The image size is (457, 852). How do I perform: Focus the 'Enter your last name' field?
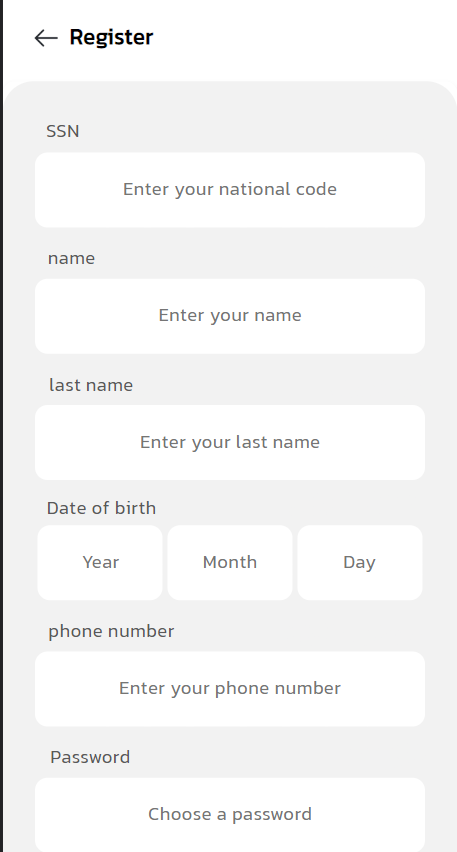pos(230,442)
